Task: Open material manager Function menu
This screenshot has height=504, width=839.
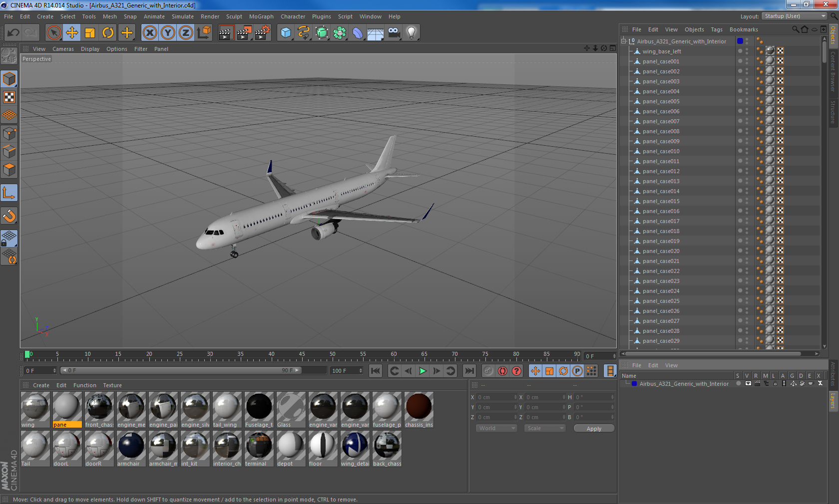Action: 84,385
